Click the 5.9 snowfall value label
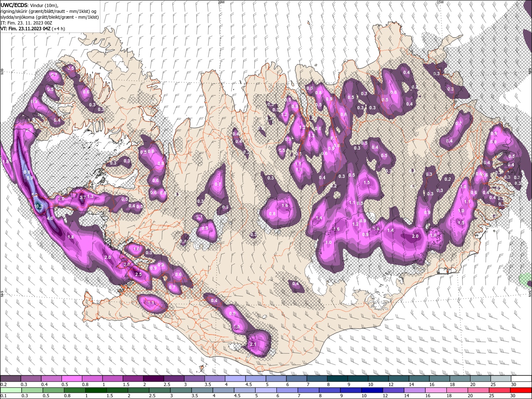532x399 pixels. click(30, 178)
